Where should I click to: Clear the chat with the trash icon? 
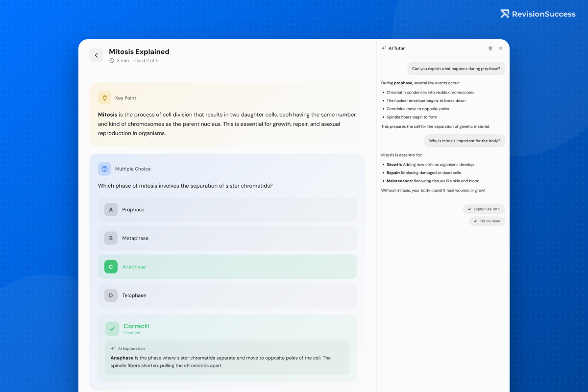(x=490, y=48)
